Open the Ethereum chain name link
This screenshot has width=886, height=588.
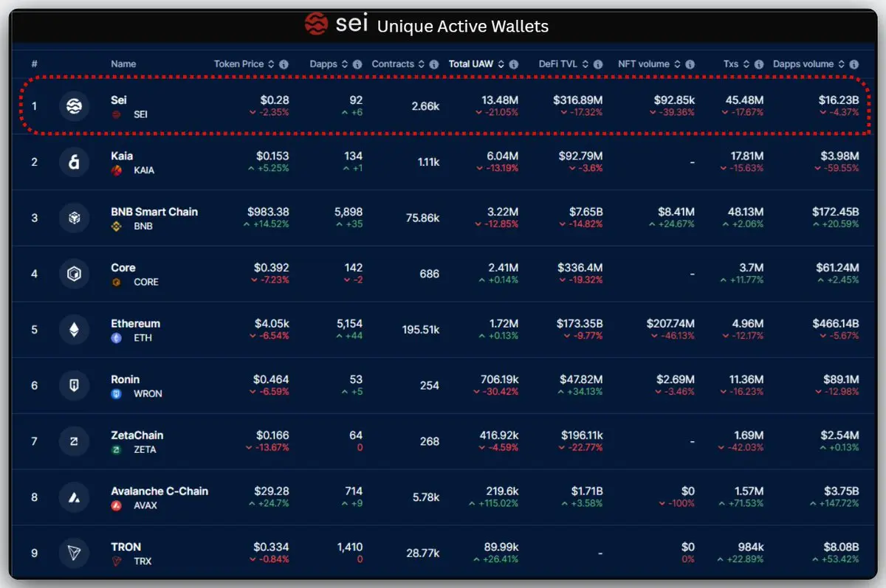coord(135,323)
